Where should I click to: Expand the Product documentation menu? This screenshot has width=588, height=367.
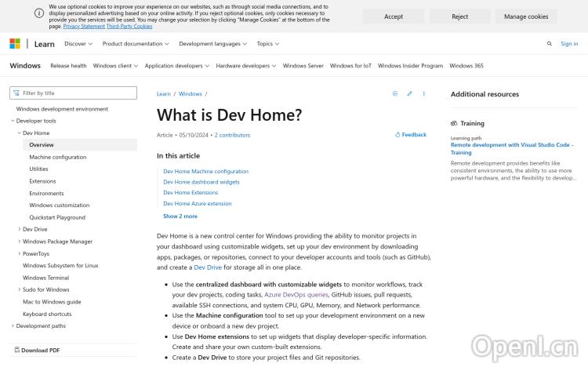tap(136, 44)
